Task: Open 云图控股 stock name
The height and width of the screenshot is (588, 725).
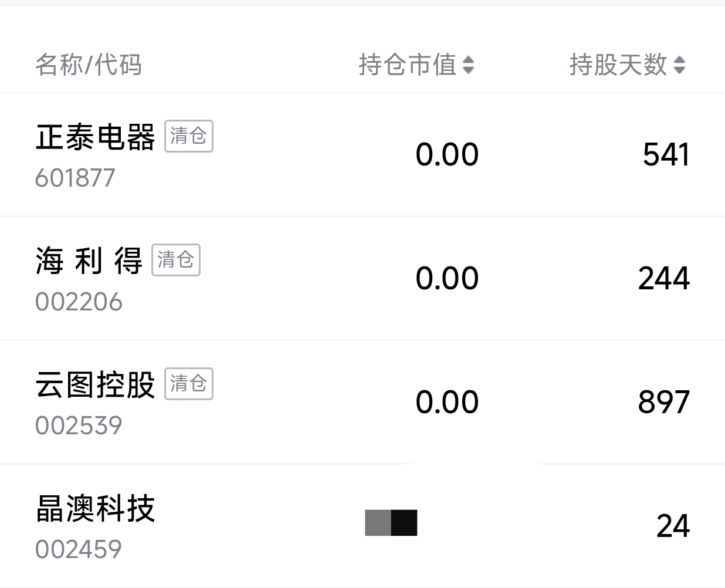Action: 95,385
